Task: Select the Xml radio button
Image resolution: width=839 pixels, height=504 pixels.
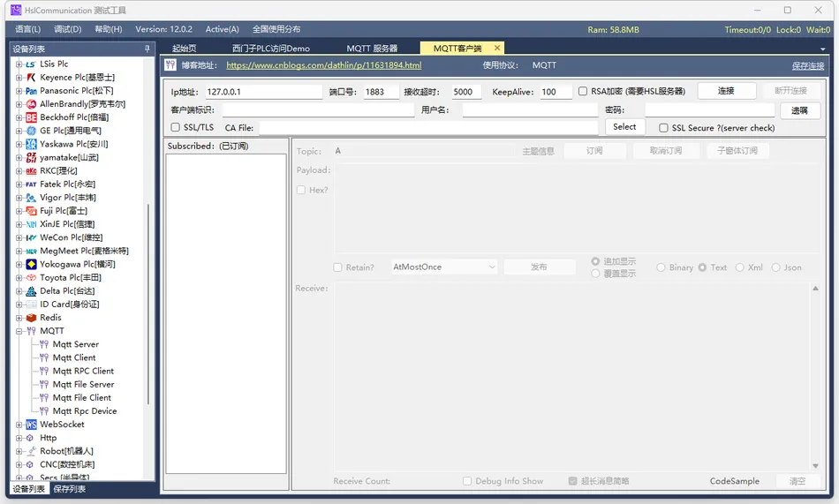Action: pyautogui.click(x=739, y=267)
